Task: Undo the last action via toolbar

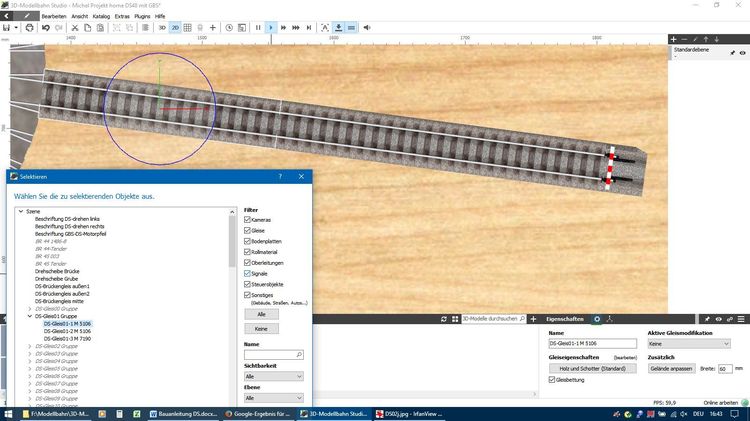Action: [x=46, y=28]
